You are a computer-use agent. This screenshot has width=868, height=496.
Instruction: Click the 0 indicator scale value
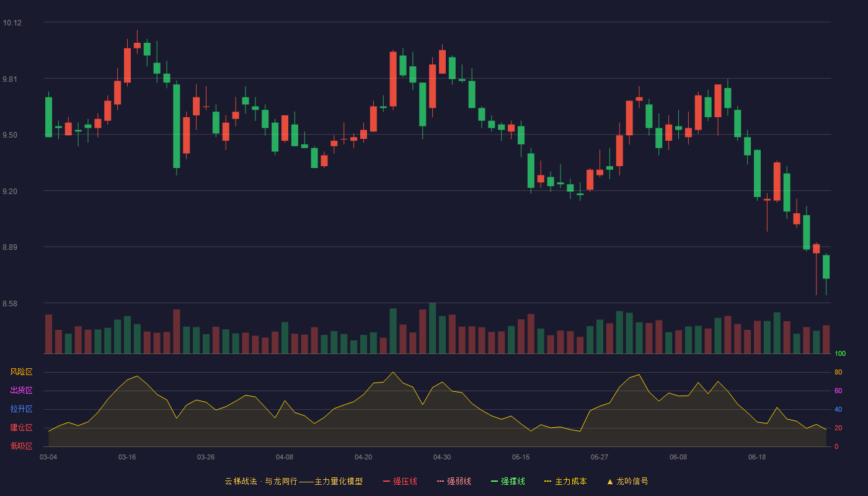point(836,446)
